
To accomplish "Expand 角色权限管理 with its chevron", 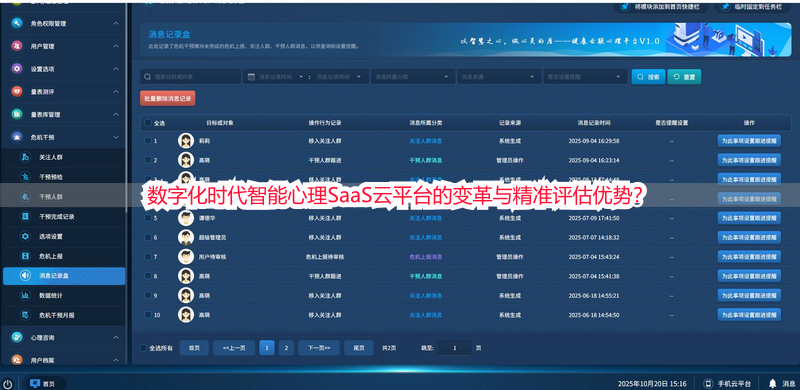I will tap(116, 23).
